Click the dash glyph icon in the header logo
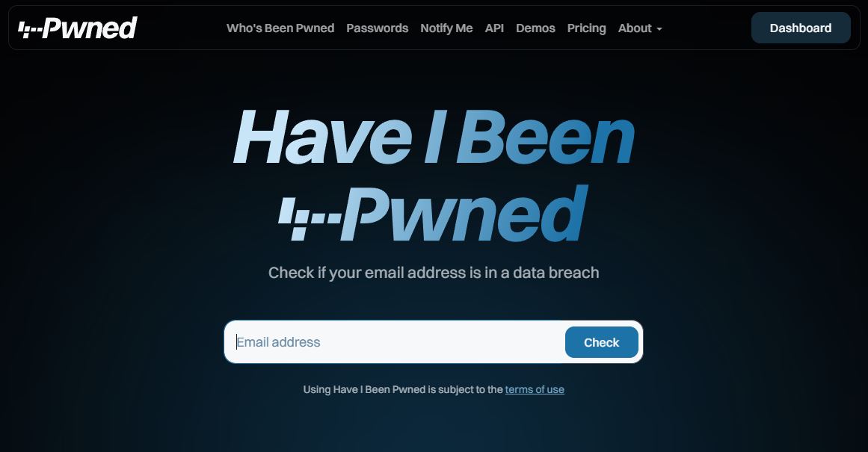Image resolution: width=868 pixels, height=452 pixels. (x=31, y=30)
